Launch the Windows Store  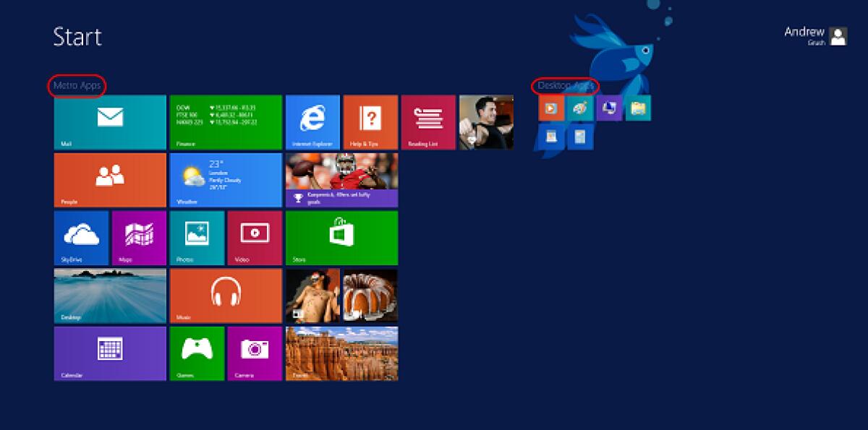pos(341,237)
